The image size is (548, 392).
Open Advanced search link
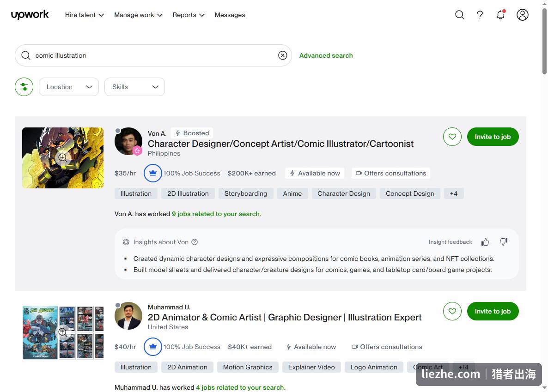click(x=326, y=55)
